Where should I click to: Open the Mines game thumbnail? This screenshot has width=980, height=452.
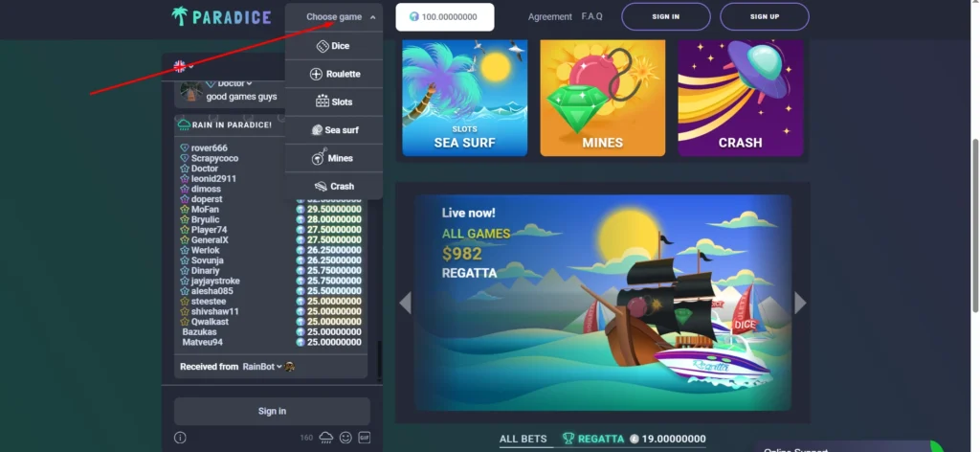coord(602,98)
